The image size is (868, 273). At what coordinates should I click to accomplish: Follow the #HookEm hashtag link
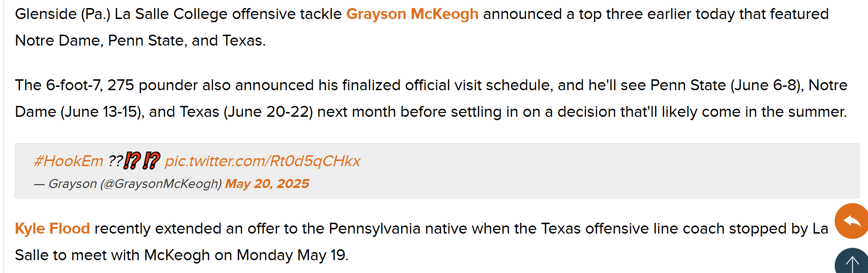click(x=68, y=161)
